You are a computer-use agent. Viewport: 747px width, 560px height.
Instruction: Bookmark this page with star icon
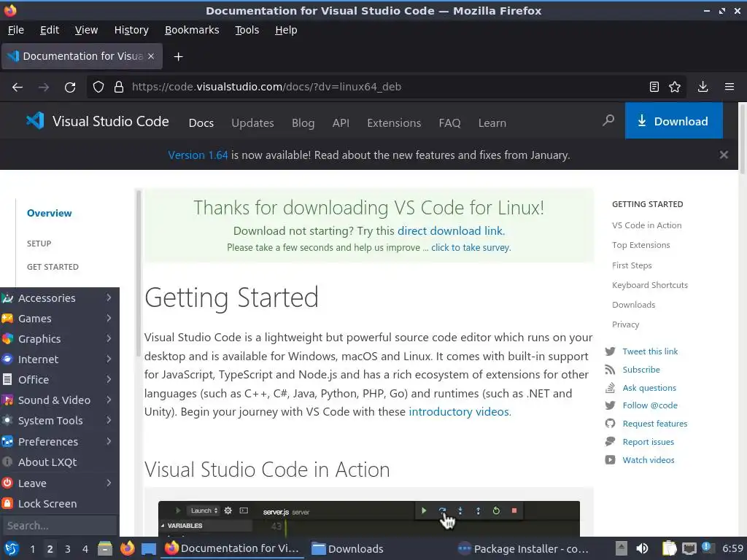click(675, 87)
